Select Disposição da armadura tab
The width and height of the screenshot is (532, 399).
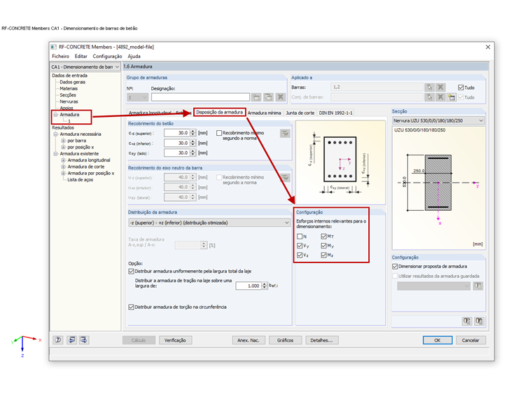(220, 112)
